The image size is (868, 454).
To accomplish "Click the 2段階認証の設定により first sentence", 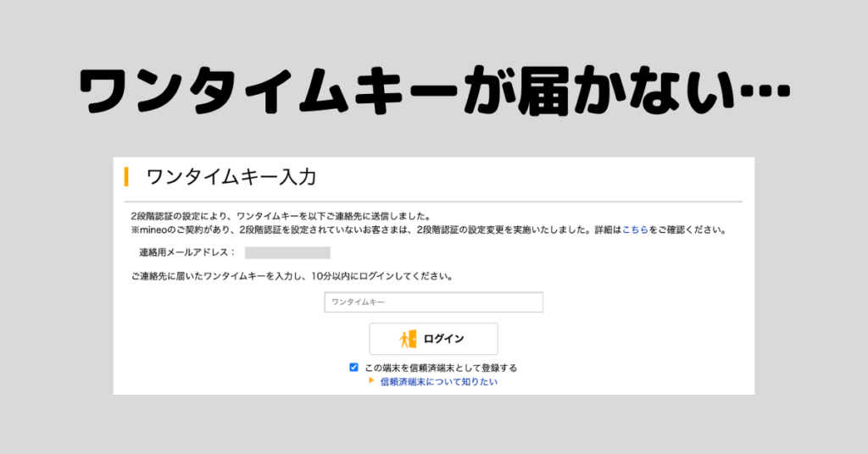I will [281, 216].
